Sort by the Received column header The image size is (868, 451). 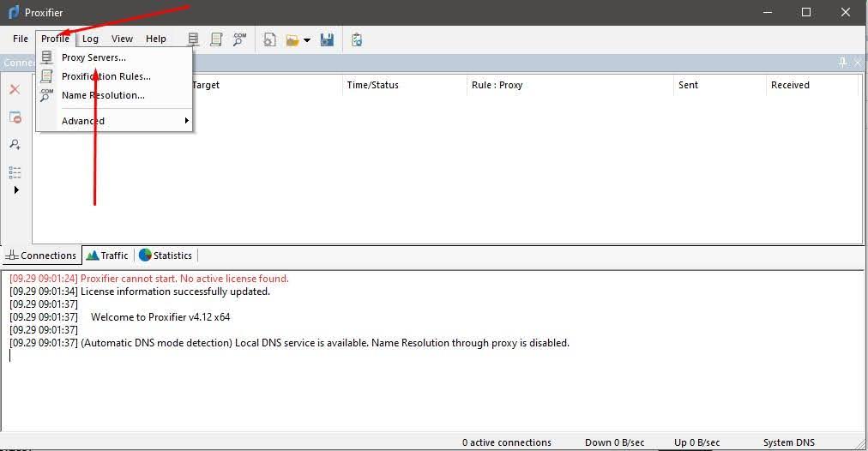click(812, 85)
